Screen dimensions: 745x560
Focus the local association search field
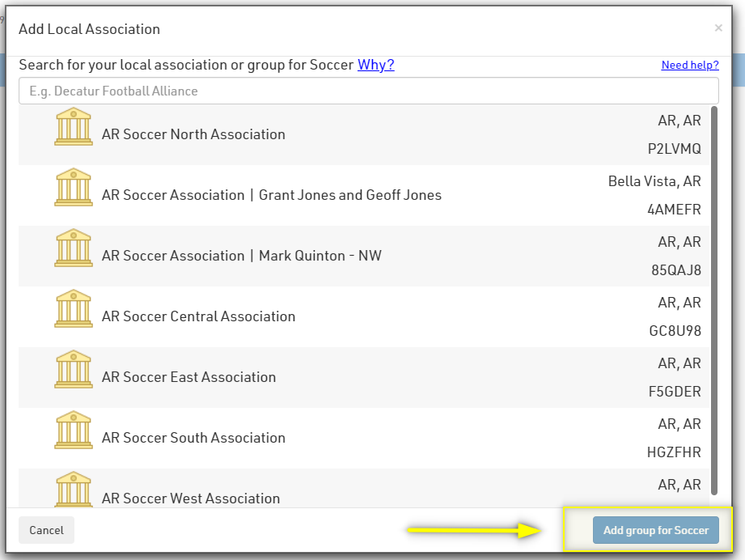(x=368, y=91)
